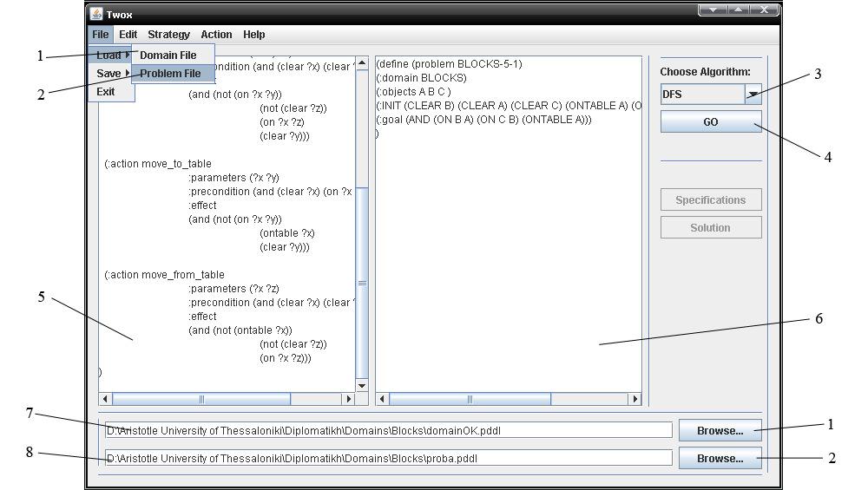Click scroll-up arrow of domain panel

tap(362, 63)
